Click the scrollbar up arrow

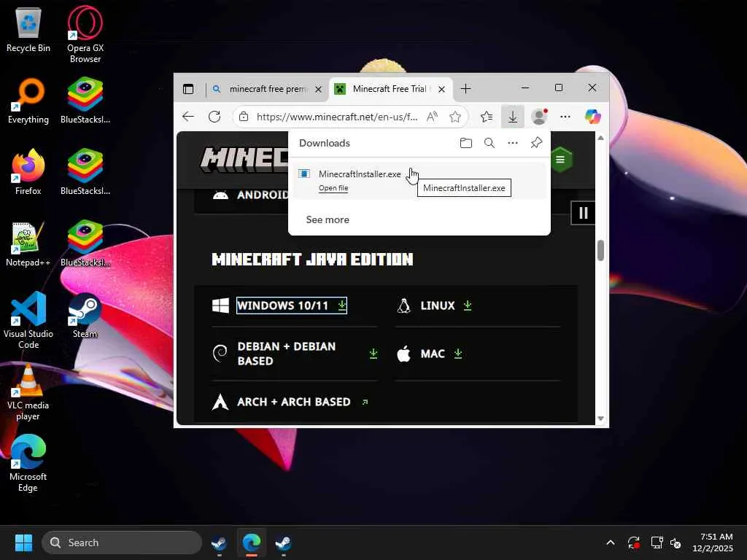pyautogui.click(x=601, y=138)
